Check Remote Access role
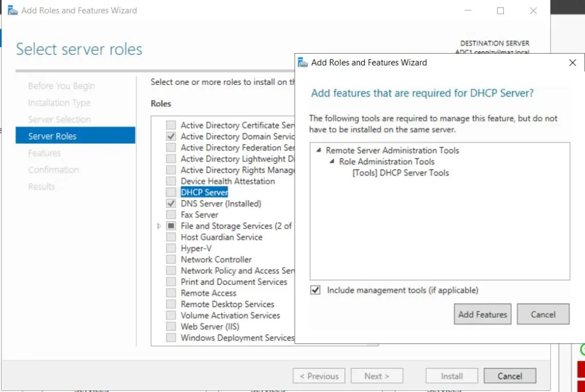 click(171, 293)
